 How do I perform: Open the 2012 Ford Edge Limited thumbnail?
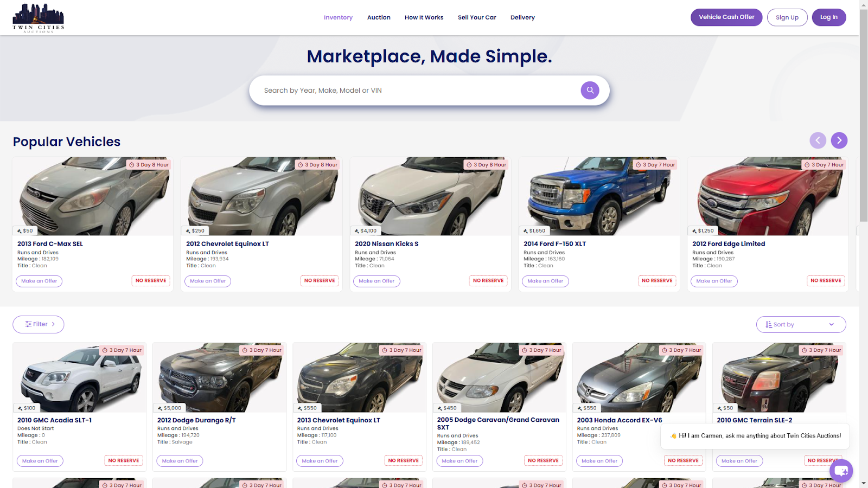coord(768,196)
